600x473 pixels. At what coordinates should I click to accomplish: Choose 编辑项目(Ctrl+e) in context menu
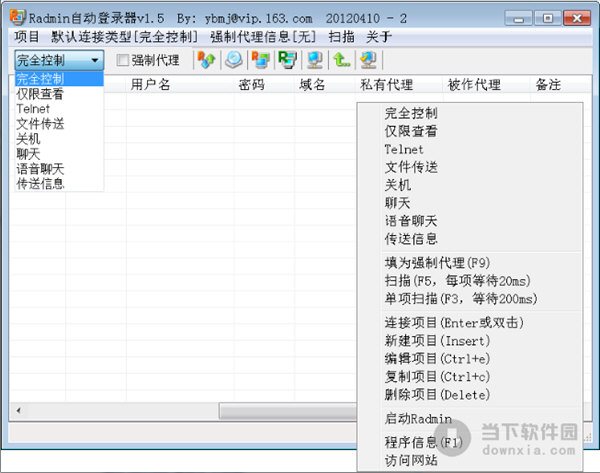click(x=470, y=359)
